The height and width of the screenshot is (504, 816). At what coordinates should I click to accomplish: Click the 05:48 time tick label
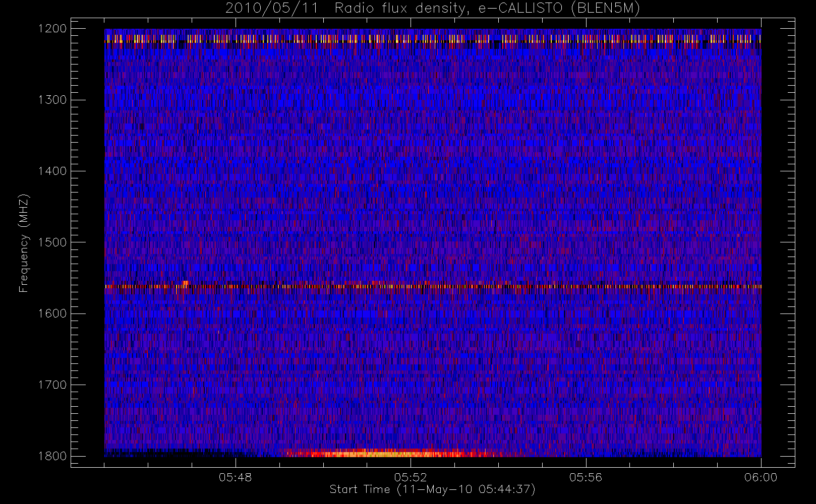tap(236, 477)
